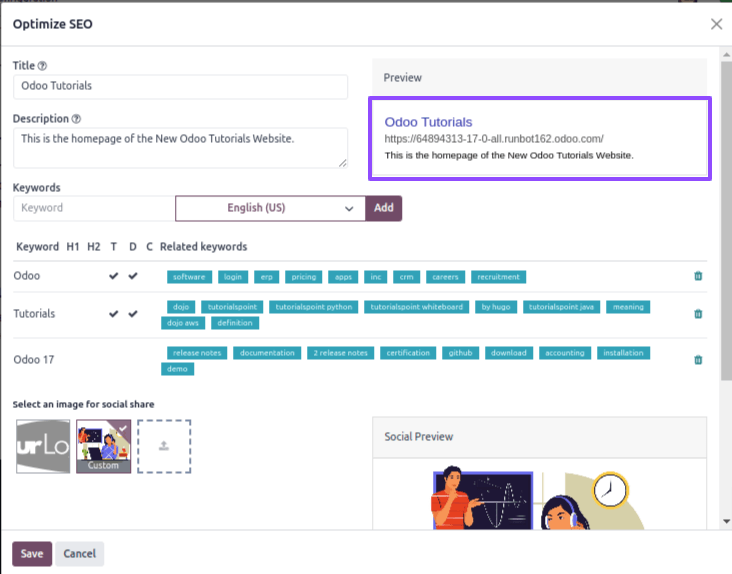
Task: Add related keyword 'download'
Action: [508, 353]
